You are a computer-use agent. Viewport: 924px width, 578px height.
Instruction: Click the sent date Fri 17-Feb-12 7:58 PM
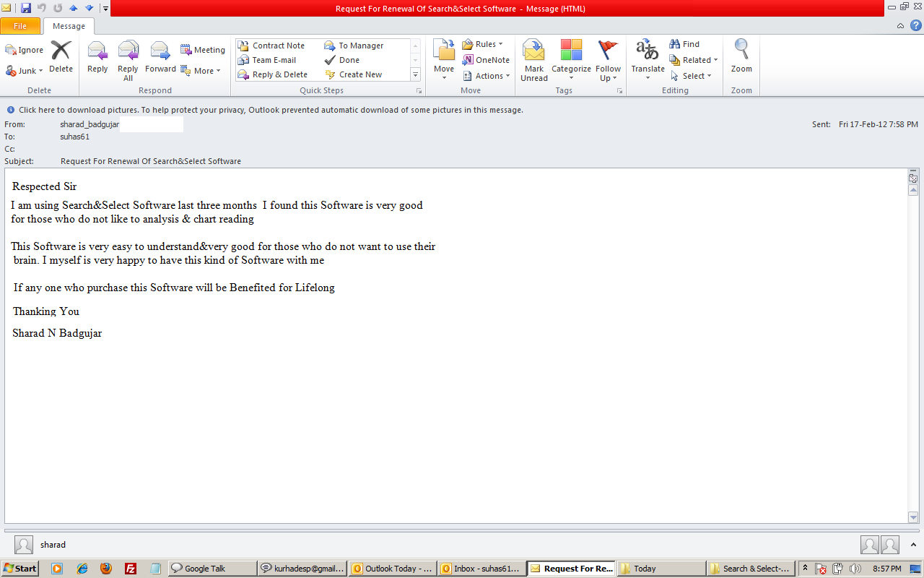(879, 125)
